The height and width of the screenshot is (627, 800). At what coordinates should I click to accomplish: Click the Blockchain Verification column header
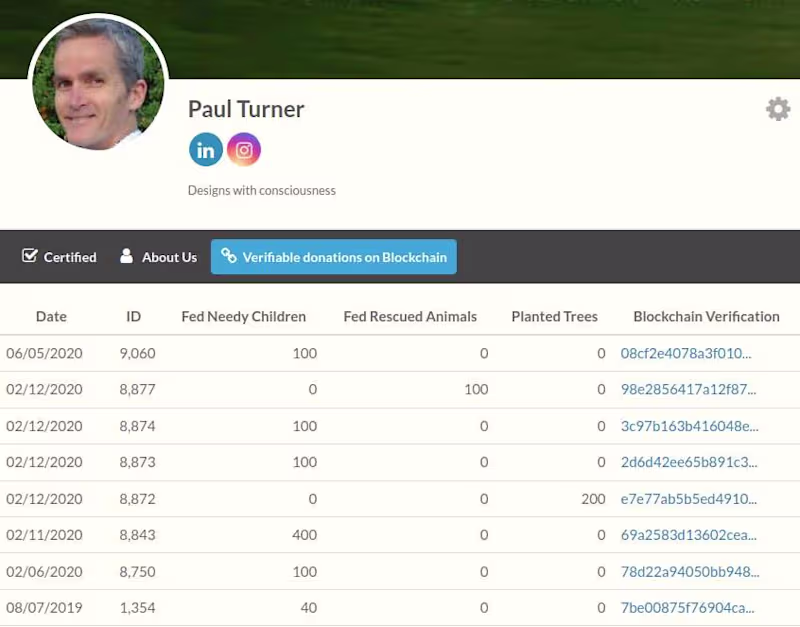click(x=706, y=316)
